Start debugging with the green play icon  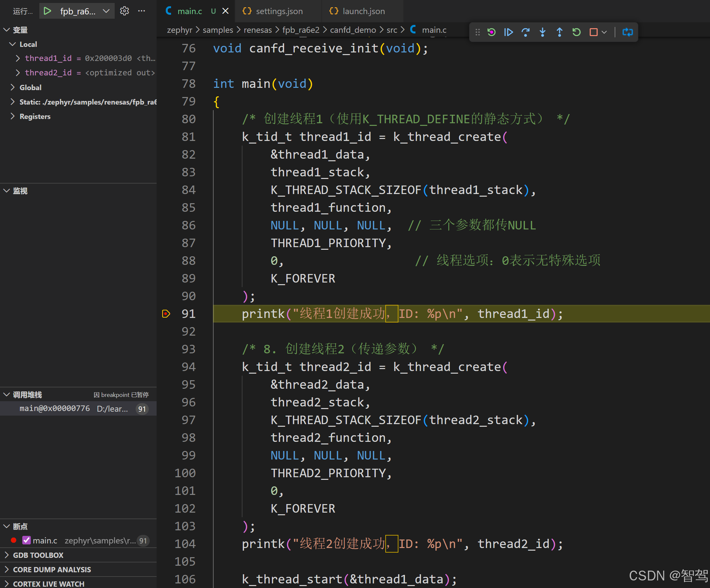[x=47, y=11]
